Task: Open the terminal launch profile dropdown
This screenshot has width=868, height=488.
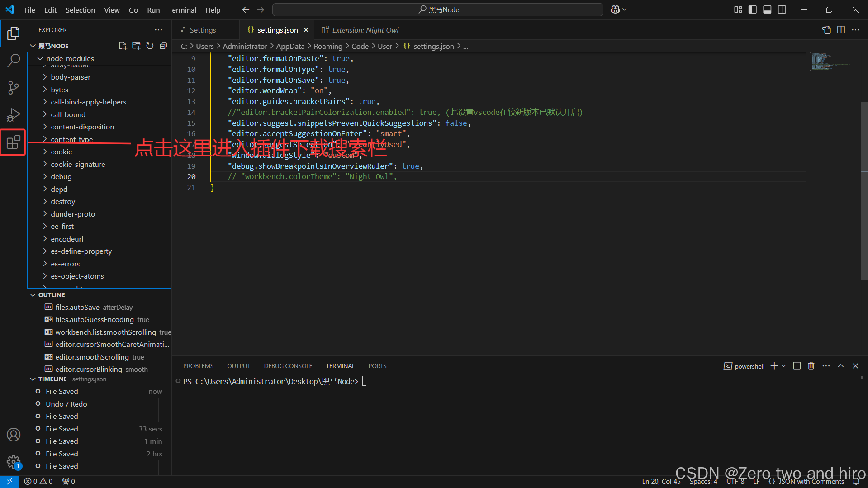Action: coord(783,366)
